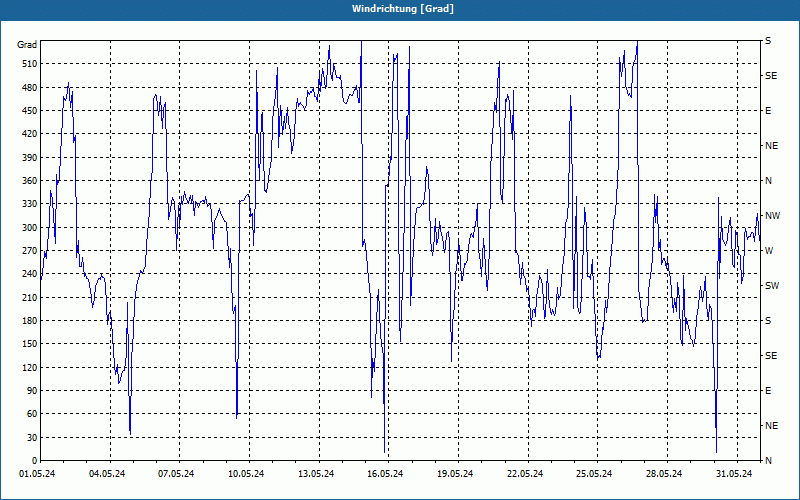Click the NW compass label on right axis
This screenshot has height=500, width=800.
point(773,216)
